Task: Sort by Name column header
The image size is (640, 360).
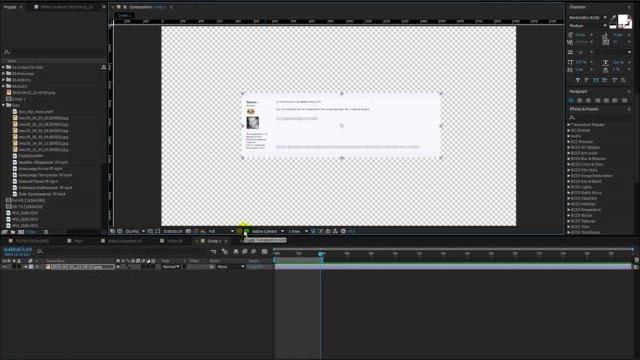Action: click(x=11, y=61)
